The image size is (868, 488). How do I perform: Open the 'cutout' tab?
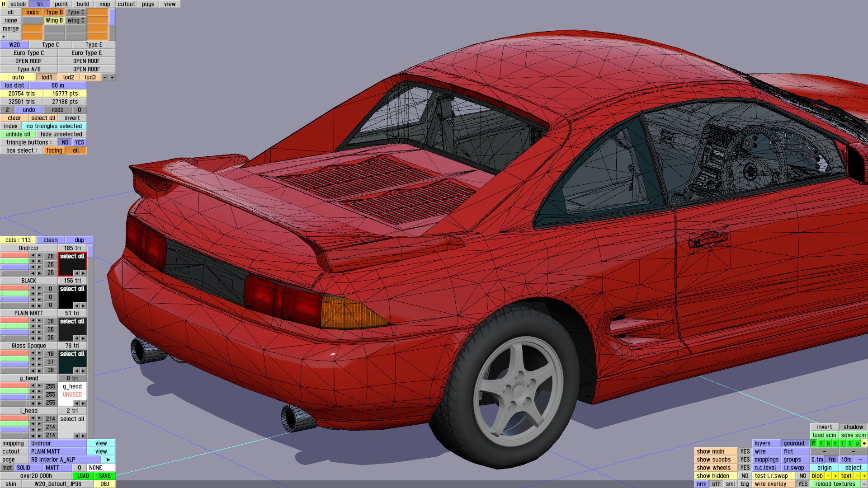[126, 4]
